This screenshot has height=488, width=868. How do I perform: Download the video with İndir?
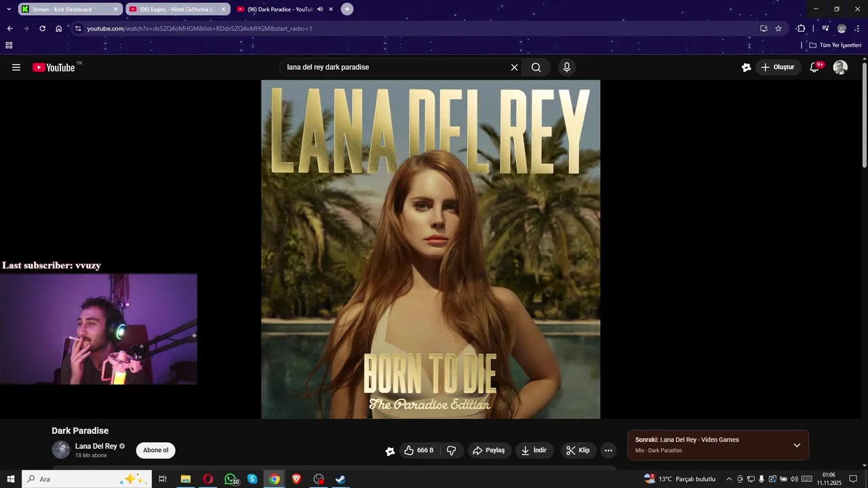(x=534, y=450)
